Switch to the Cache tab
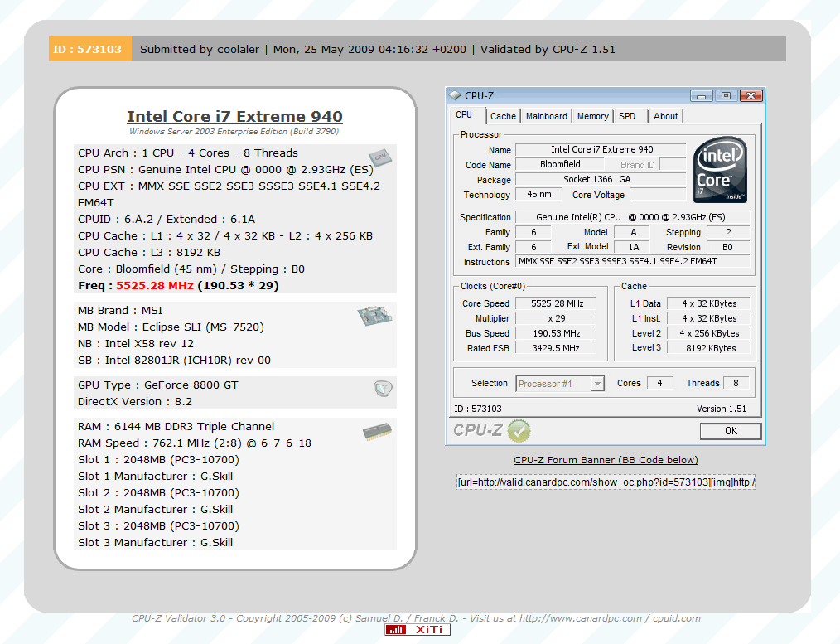The image size is (840, 644). tap(503, 116)
